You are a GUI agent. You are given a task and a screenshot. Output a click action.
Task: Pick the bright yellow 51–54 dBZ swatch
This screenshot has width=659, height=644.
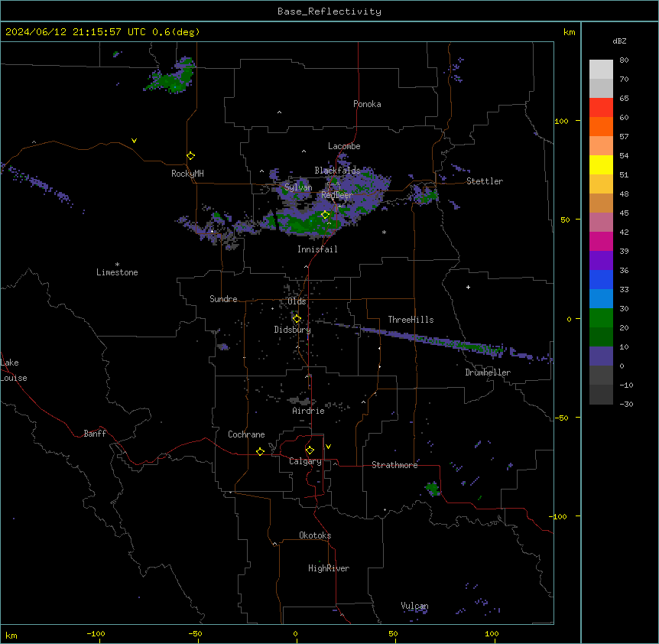[x=601, y=164]
